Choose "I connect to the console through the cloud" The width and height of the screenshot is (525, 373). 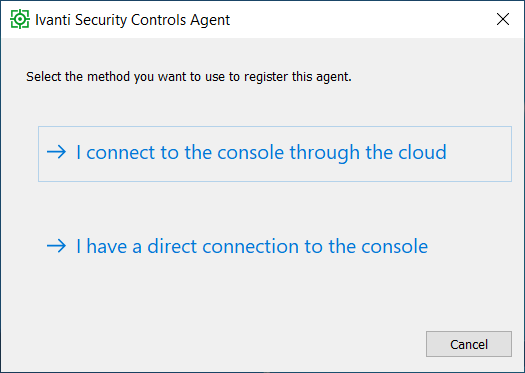click(261, 152)
